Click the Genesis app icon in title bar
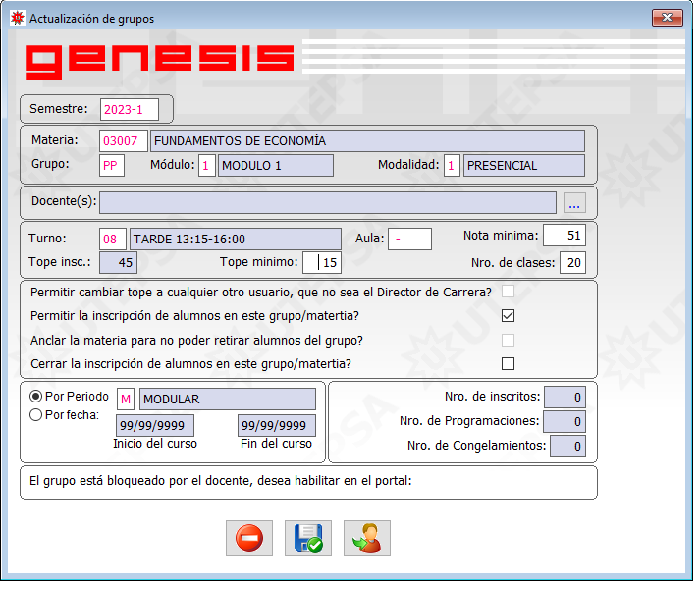This screenshot has height=589, width=700. (x=18, y=18)
